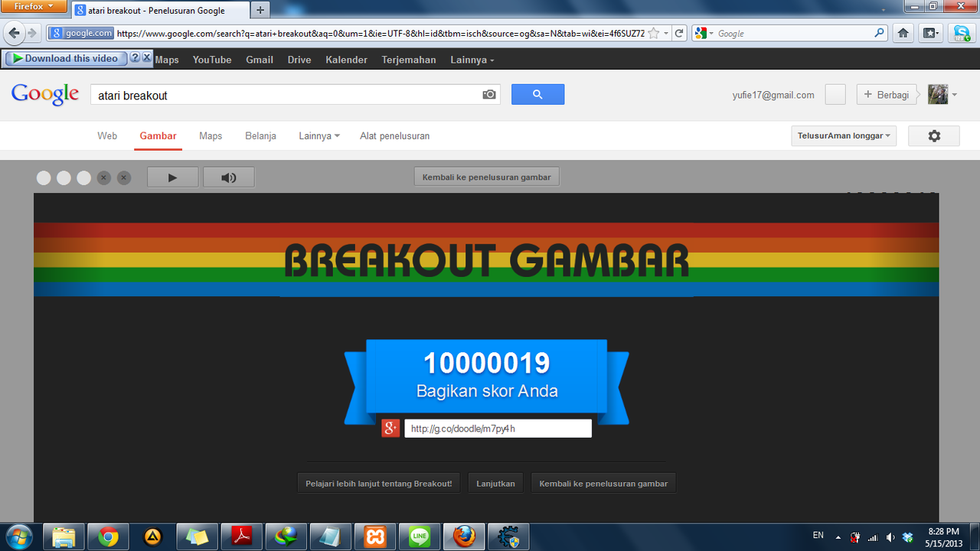Open the bookmarks toolbar icon
This screenshot has width=980, height=551.
930,33
